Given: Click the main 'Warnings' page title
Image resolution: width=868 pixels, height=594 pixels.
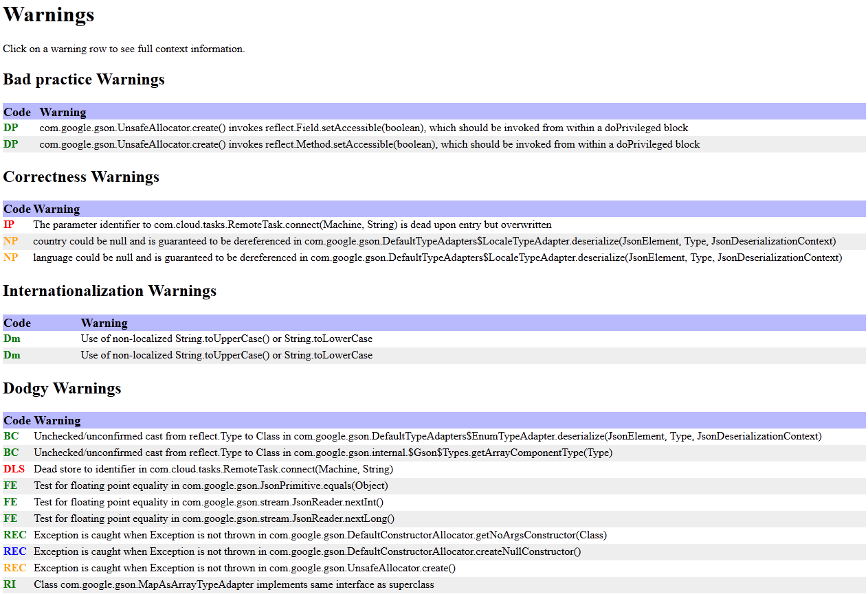Looking at the screenshot, I should pos(49,14).
